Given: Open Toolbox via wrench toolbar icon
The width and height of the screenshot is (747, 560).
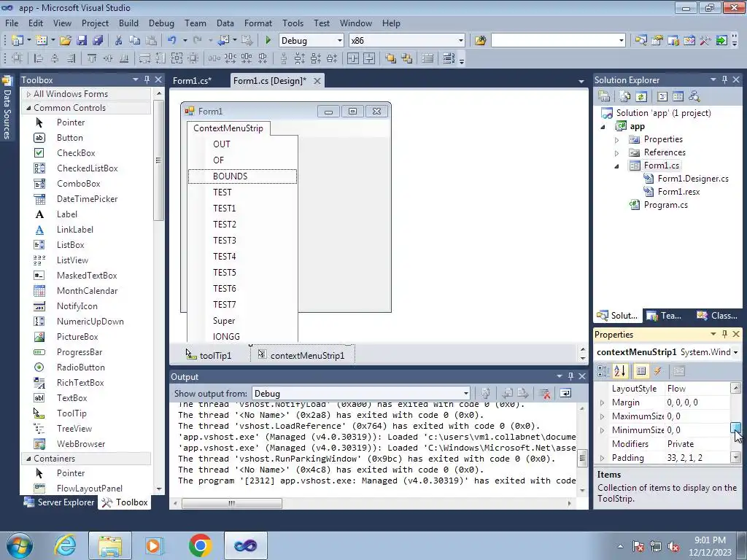Looking at the screenshot, I should tap(705, 41).
